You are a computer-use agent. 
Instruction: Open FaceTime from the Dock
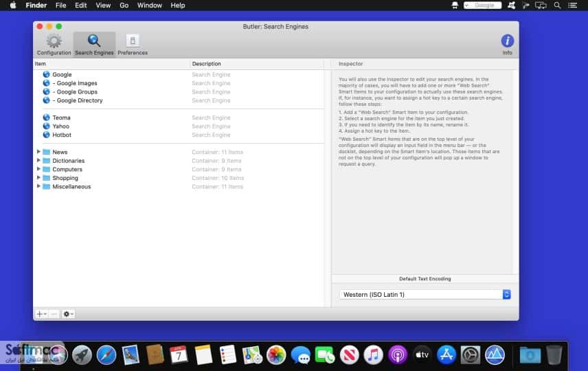point(325,355)
